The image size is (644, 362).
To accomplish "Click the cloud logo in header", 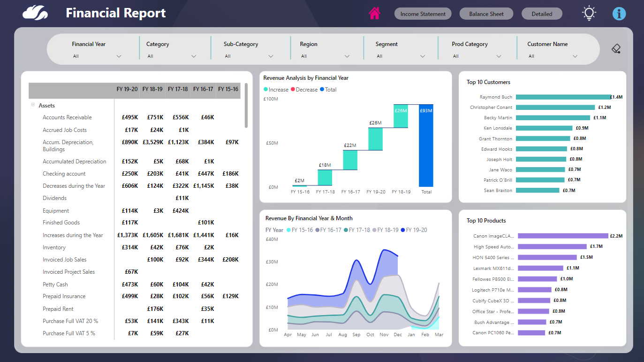I will click(35, 13).
